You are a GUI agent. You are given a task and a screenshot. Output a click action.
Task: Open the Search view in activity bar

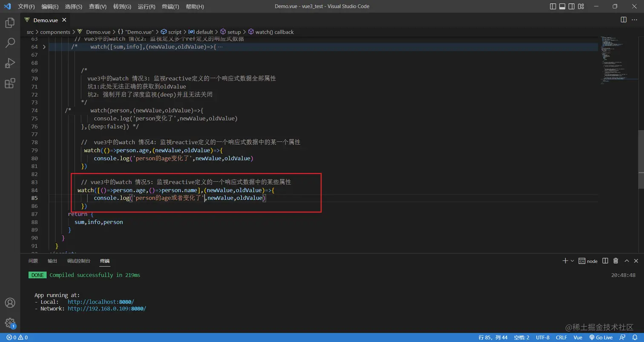point(10,43)
